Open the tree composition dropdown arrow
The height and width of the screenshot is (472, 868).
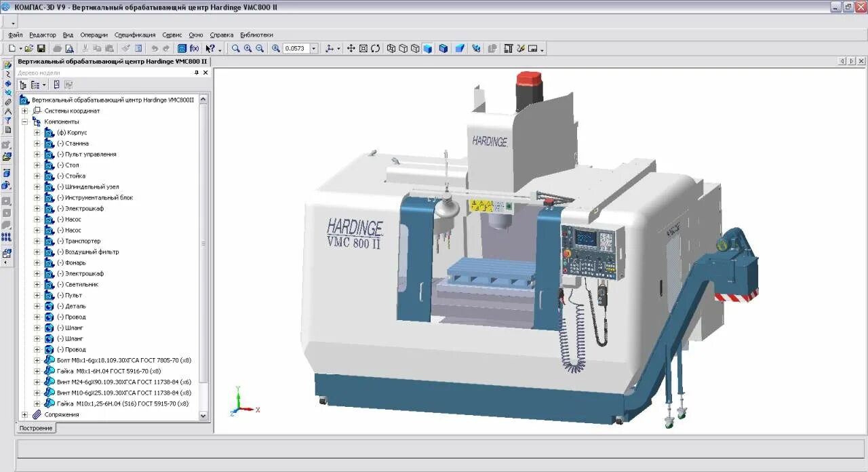44,85
